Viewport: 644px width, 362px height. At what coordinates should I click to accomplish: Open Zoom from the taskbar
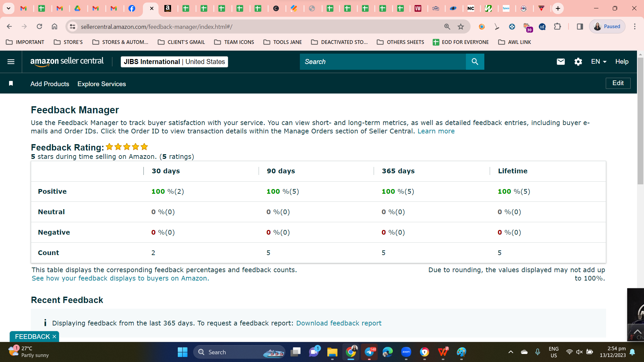tap(406, 352)
